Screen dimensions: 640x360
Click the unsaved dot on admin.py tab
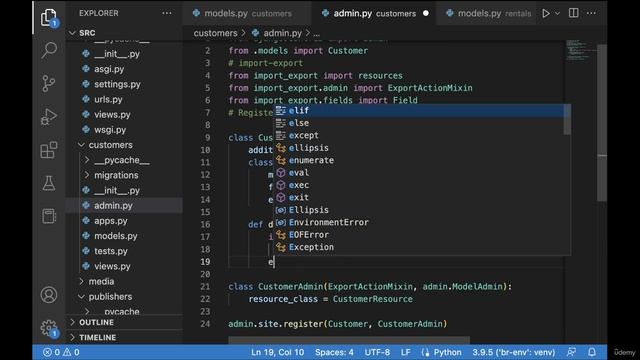[426, 13]
